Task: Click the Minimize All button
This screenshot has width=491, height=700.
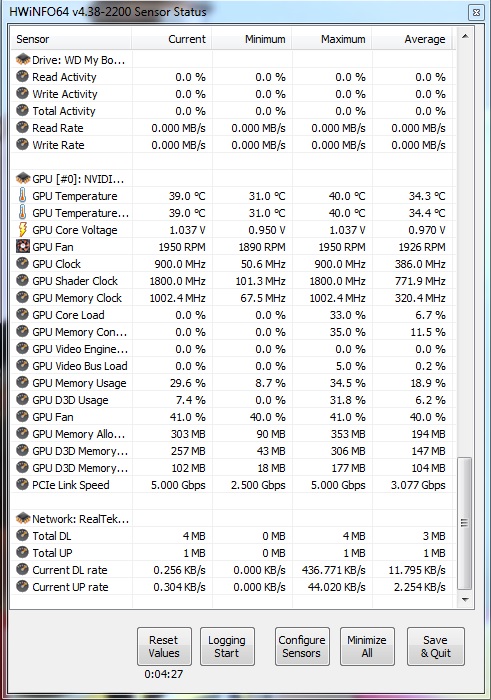Action: (367, 646)
